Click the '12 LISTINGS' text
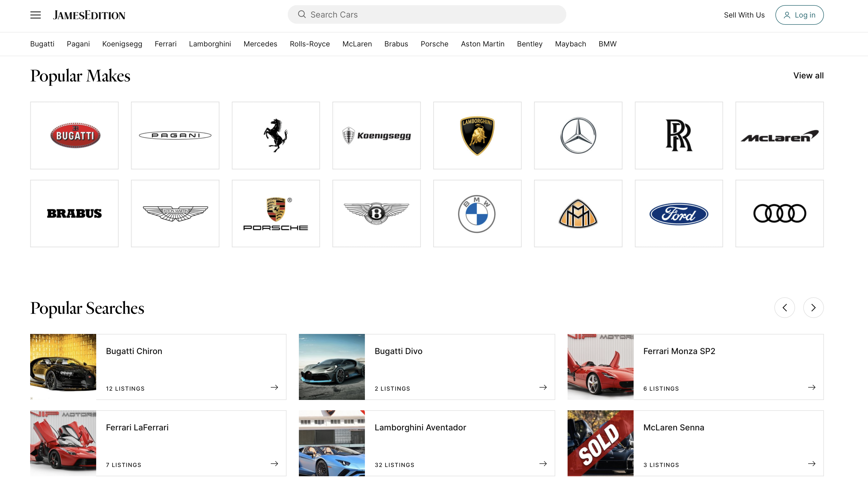The image size is (868, 492). [x=125, y=389]
